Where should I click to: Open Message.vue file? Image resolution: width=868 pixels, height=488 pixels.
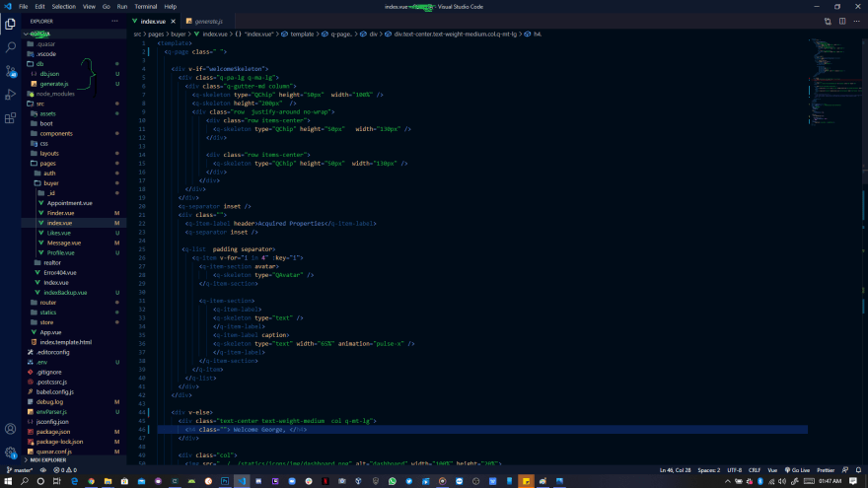pos(74,243)
